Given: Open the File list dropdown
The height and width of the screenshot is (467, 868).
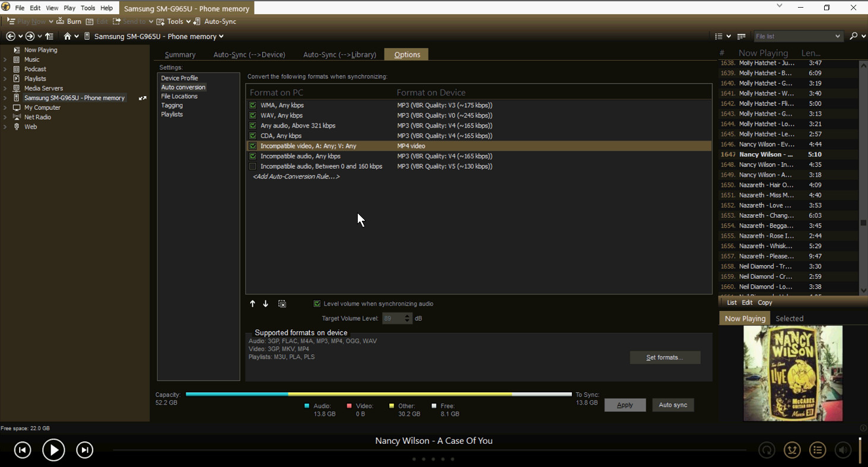Looking at the screenshot, I should pyautogui.click(x=838, y=36).
